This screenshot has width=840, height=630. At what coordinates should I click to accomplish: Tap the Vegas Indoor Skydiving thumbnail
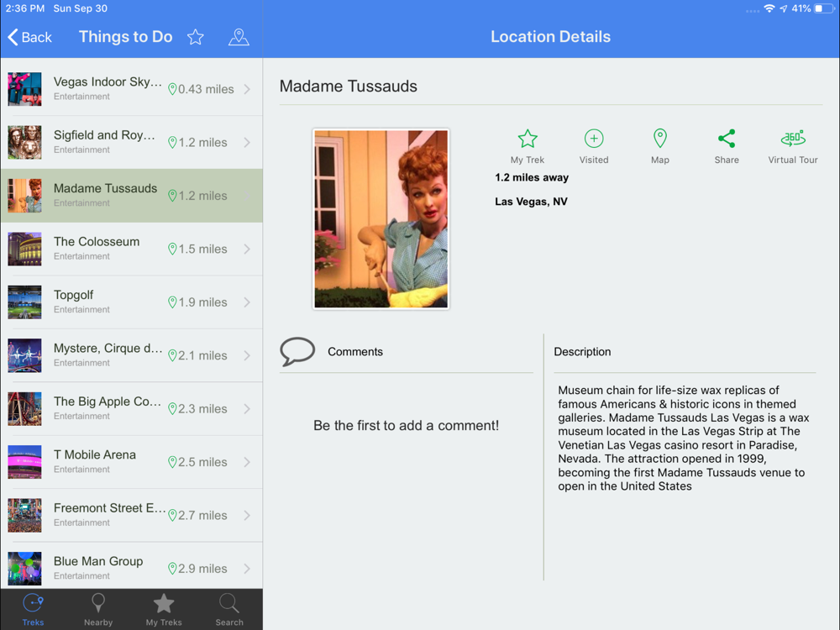[x=24, y=89]
